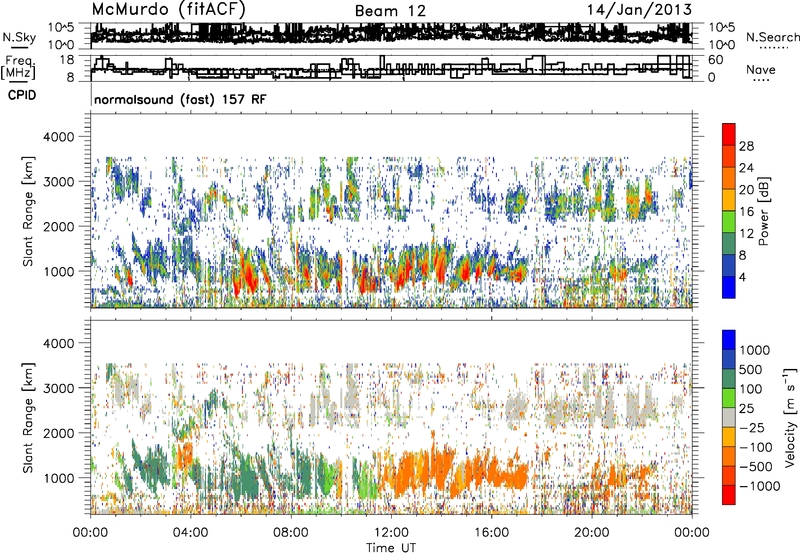This screenshot has height=554, width=800.
Task: Click the '18' frequency axis tick label
Action: 67,60
